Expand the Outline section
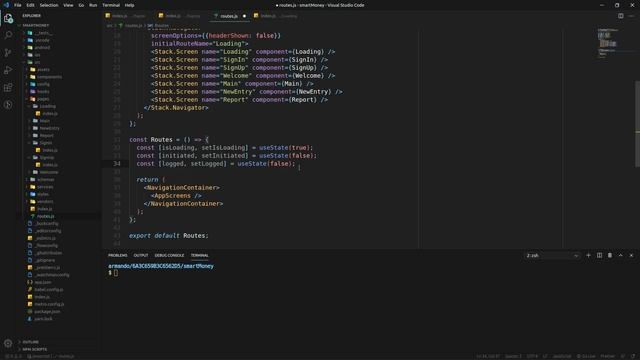Viewport: 640px width, 360px height. [x=31, y=342]
